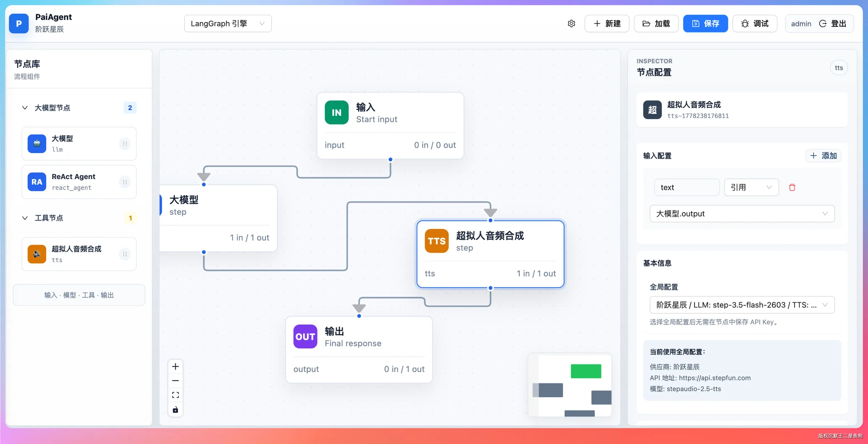Click the canvas zoom in plus icon
This screenshot has width=868, height=444.
(x=175, y=367)
